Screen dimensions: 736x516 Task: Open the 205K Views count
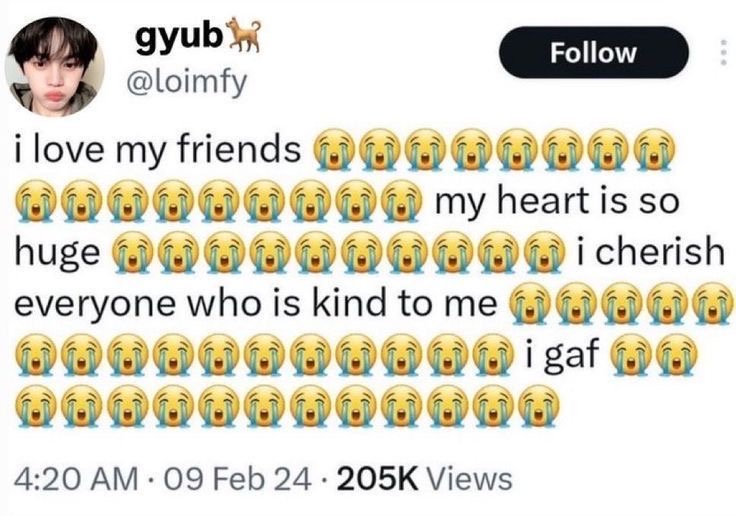click(424, 479)
